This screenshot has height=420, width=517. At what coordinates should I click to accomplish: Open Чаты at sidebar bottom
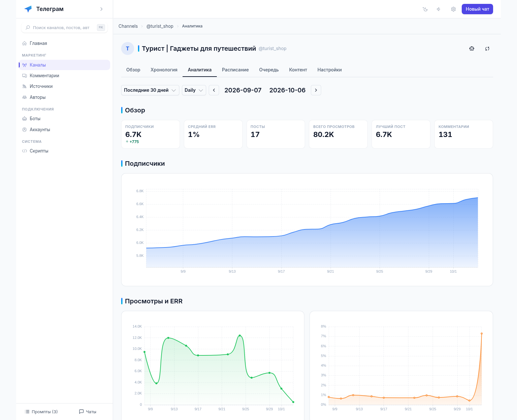coord(88,412)
